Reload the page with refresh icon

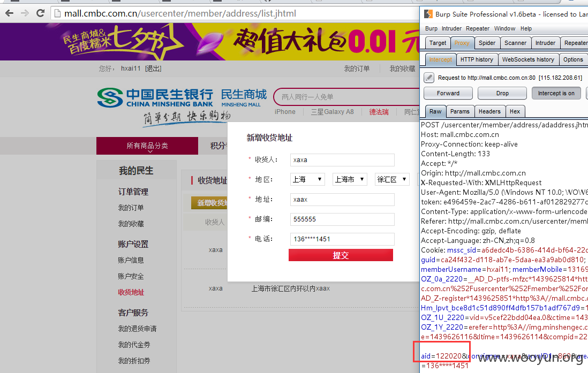(x=41, y=13)
